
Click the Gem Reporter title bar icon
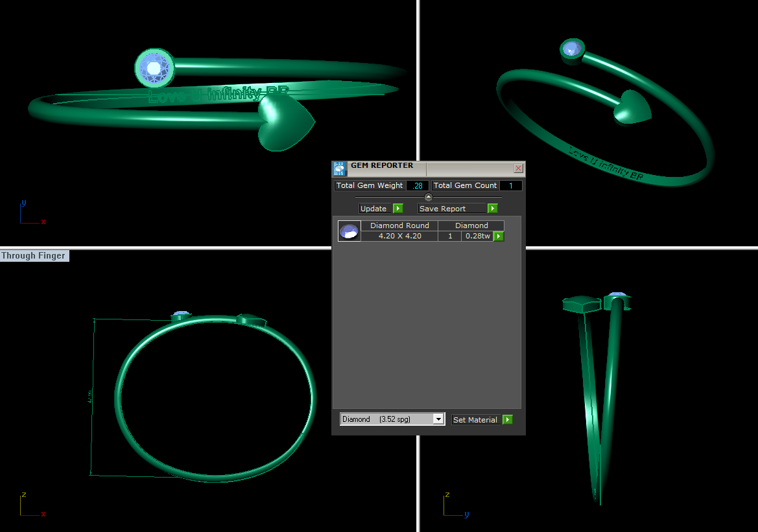point(339,168)
